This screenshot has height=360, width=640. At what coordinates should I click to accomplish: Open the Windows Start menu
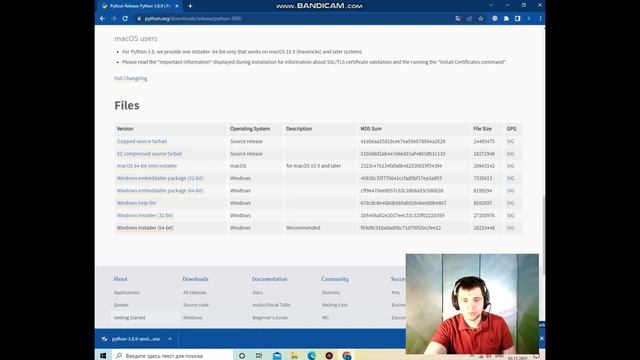pyautogui.click(x=103, y=356)
